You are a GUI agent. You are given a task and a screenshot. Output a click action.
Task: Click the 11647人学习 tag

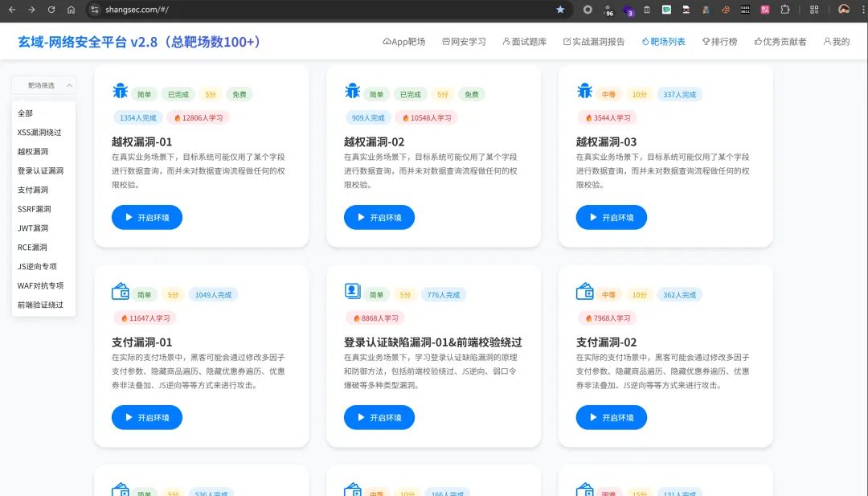pos(145,318)
